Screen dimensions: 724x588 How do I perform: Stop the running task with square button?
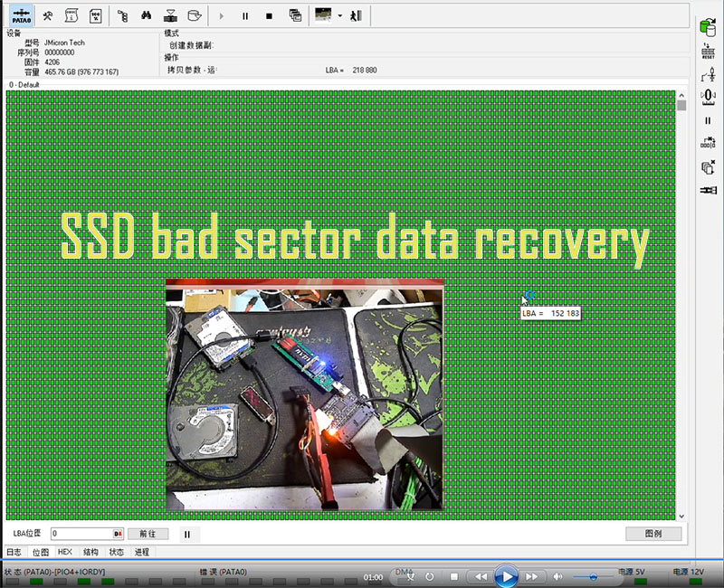coord(269,16)
